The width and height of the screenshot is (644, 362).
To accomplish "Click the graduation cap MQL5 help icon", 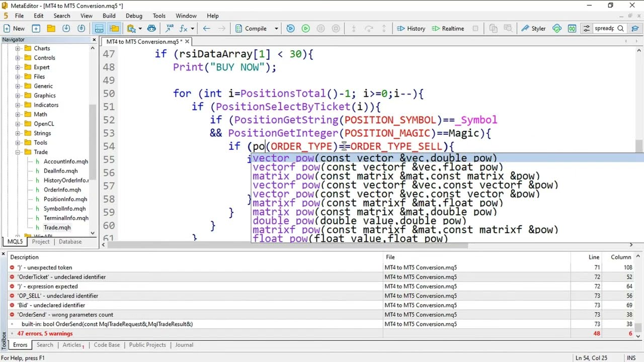I will (x=635, y=29).
